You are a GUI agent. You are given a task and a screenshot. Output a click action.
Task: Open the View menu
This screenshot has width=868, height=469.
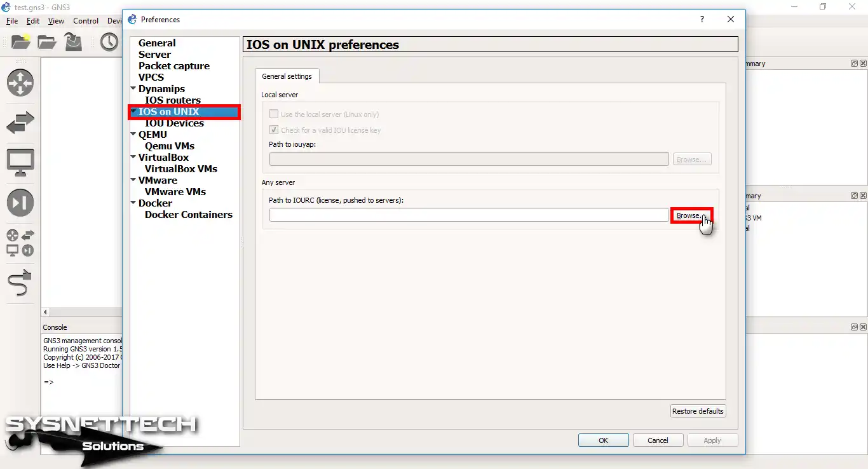tap(56, 21)
